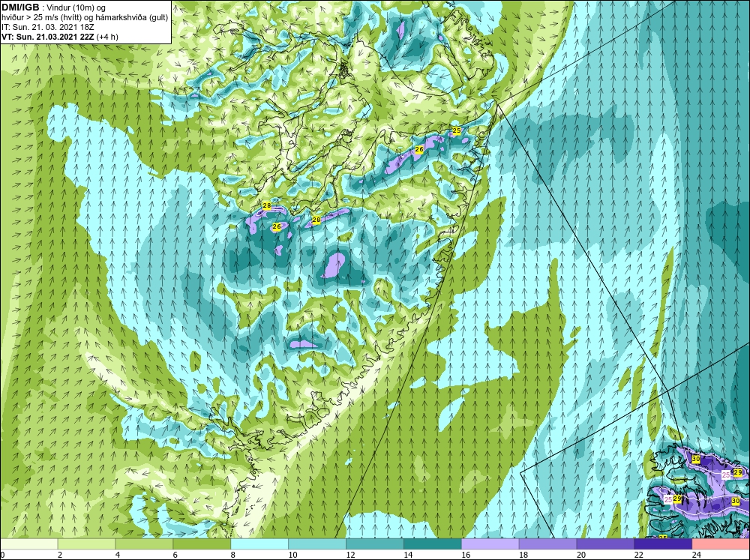Viewport: 750px width, 560px height.
Task: Click the legend scale value "22"
Action: tap(639, 555)
